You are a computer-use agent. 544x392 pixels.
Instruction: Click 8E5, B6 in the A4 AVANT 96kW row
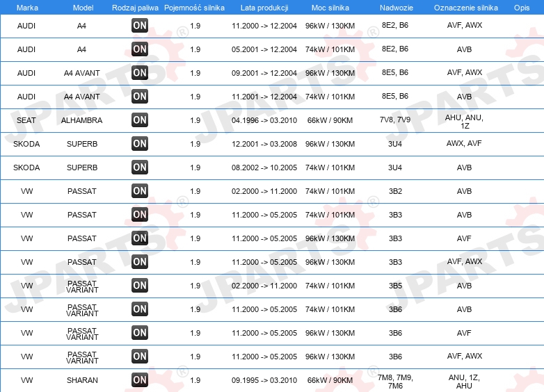click(x=395, y=72)
